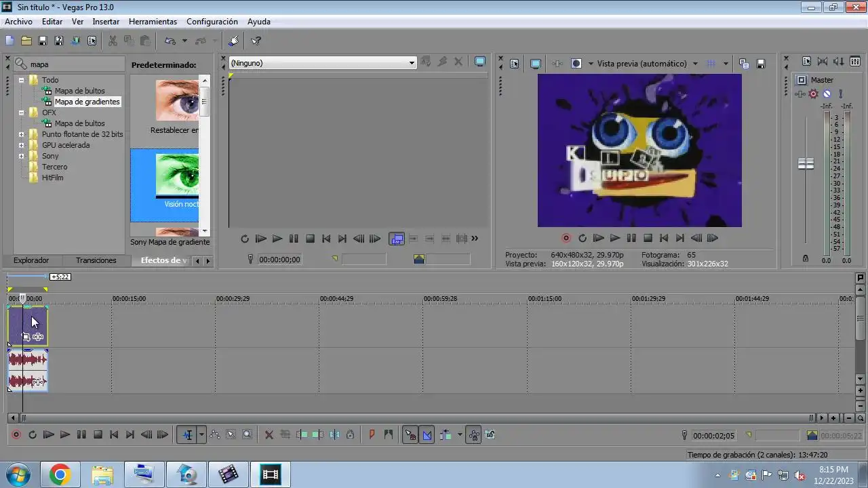Save the project with the disk icon
The width and height of the screenshot is (868, 488).
click(43, 41)
